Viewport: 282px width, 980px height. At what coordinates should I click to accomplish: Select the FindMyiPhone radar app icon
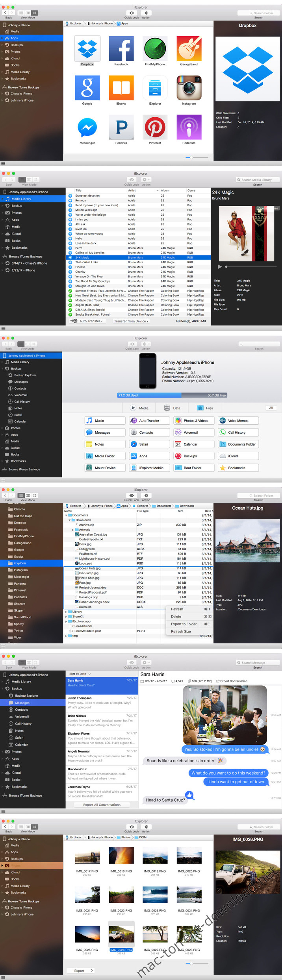point(155,49)
